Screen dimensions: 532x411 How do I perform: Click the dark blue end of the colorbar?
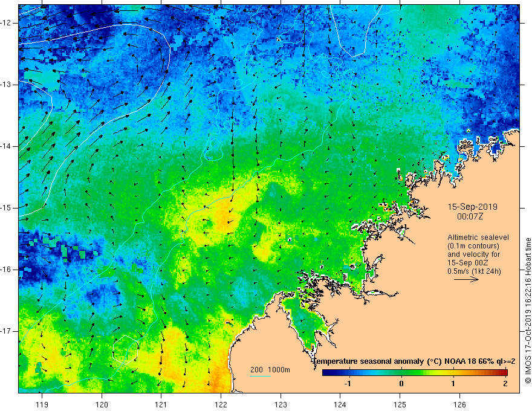(x=325, y=373)
